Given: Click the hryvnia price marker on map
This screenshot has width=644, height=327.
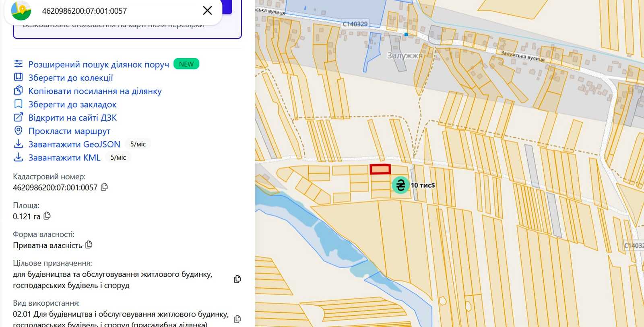Looking at the screenshot, I should 400,185.
